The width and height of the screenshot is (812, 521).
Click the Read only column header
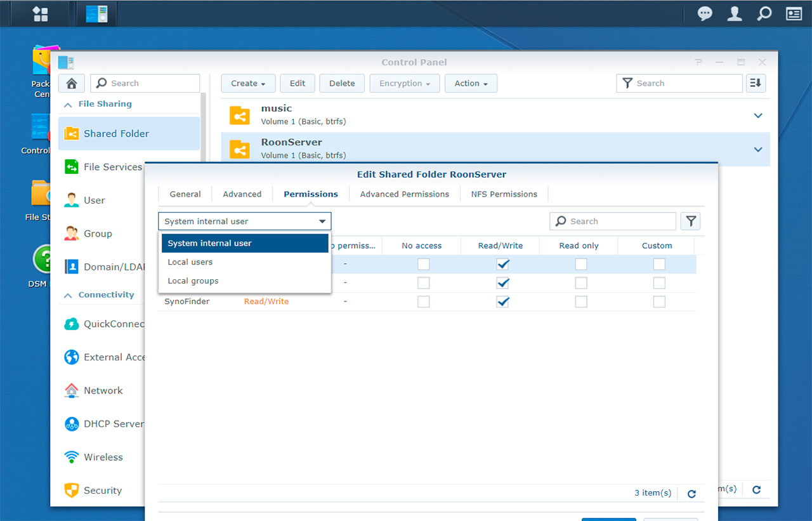[x=579, y=246]
